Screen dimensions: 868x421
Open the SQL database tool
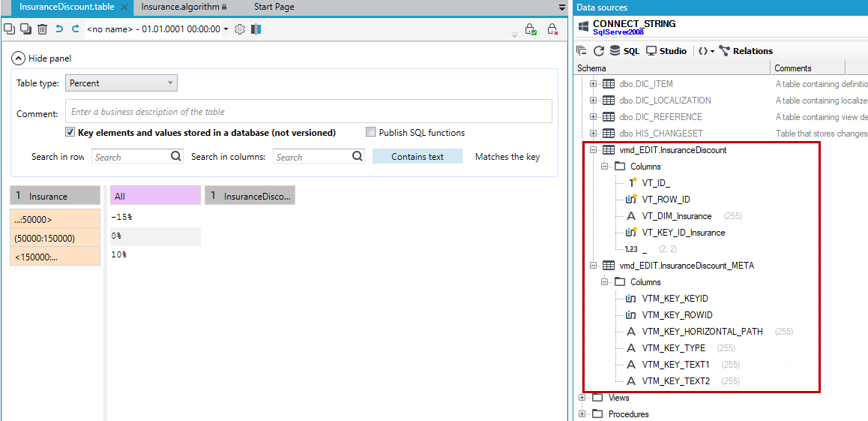click(624, 51)
